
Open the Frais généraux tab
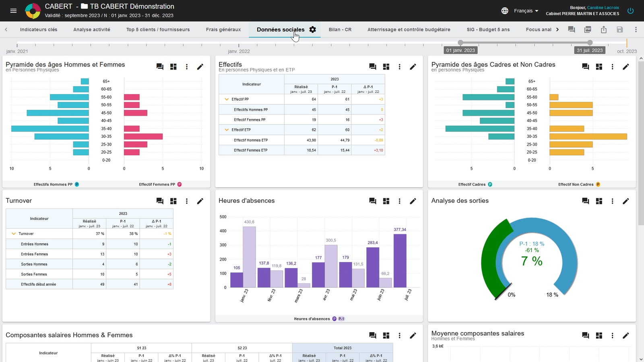[223, 29]
